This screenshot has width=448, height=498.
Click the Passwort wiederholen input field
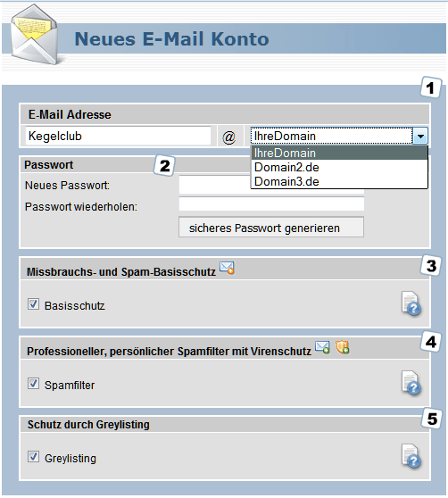pyautogui.click(x=271, y=203)
